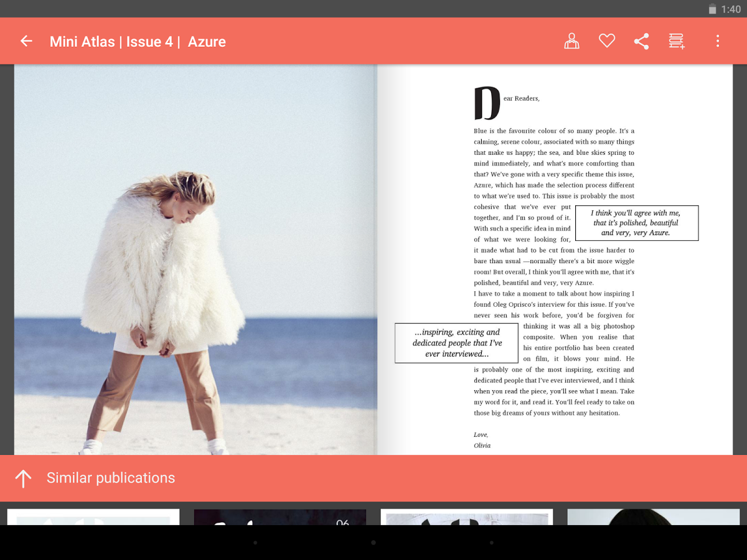Tap the up arrow beside Similar publications

click(x=24, y=478)
